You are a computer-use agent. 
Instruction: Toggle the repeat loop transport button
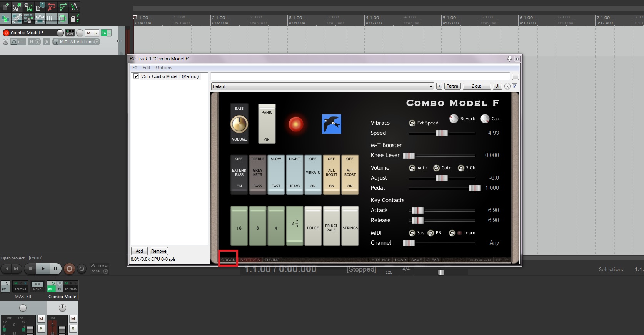pos(82,269)
